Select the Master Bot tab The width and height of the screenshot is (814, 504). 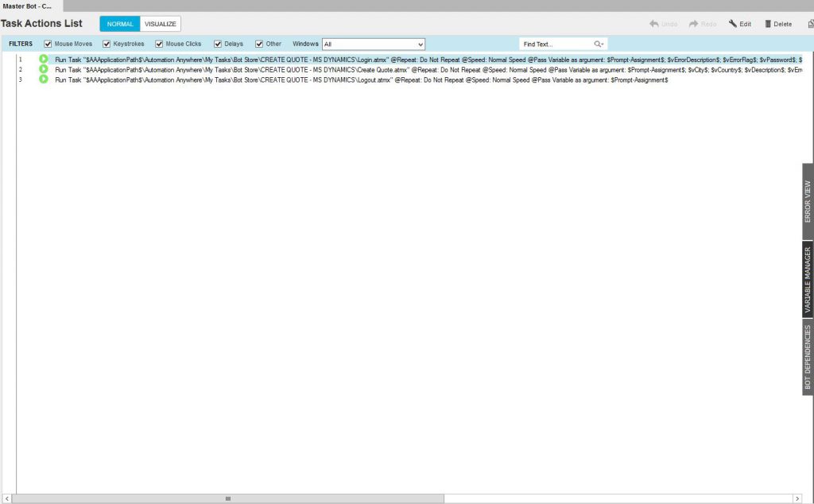pyautogui.click(x=31, y=6)
